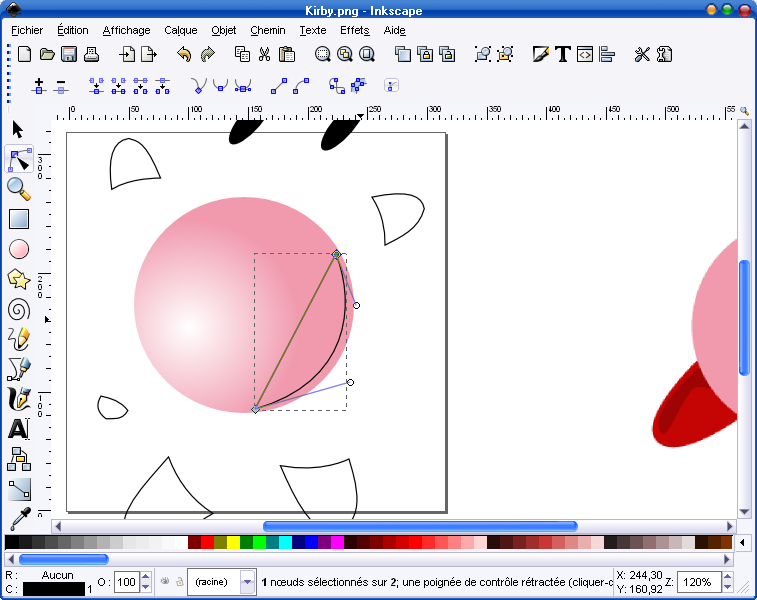Open Text and Font dialog icon

point(562,54)
